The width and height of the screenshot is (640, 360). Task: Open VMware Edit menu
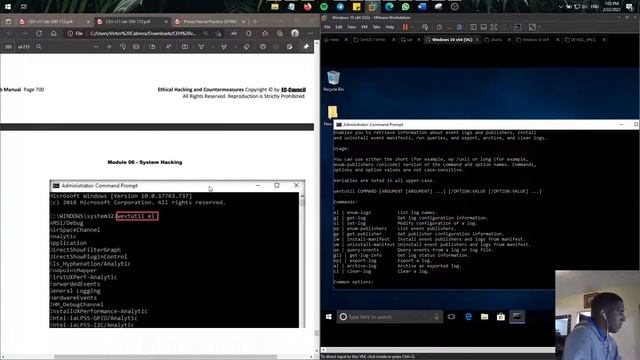coord(339,27)
